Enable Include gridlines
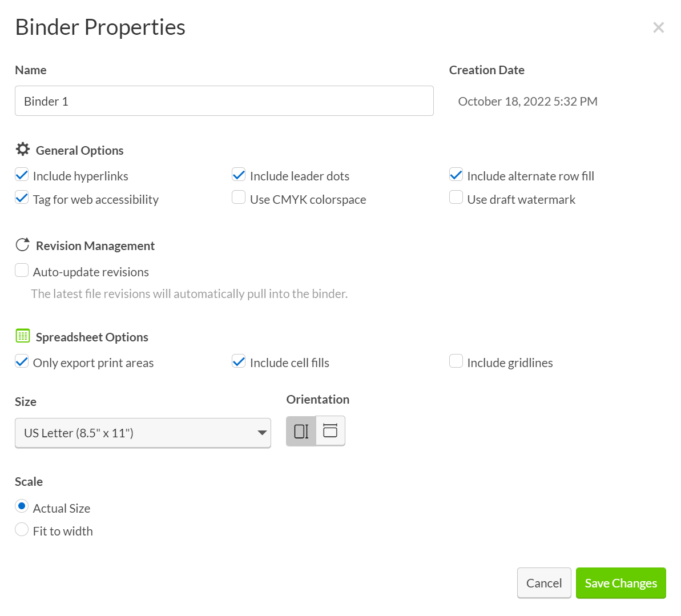This screenshot has width=681, height=616. [x=456, y=360]
